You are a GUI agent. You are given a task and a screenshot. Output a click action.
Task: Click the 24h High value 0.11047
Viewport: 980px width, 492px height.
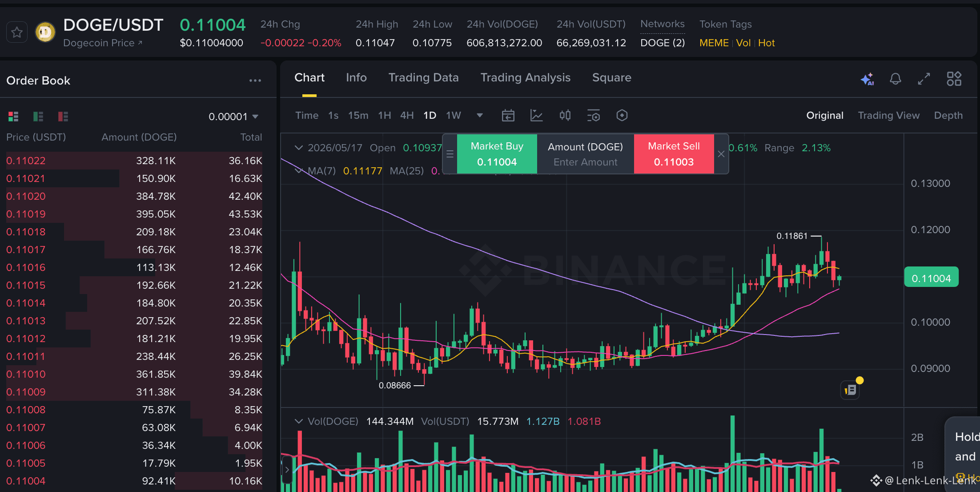tap(375, 43)
